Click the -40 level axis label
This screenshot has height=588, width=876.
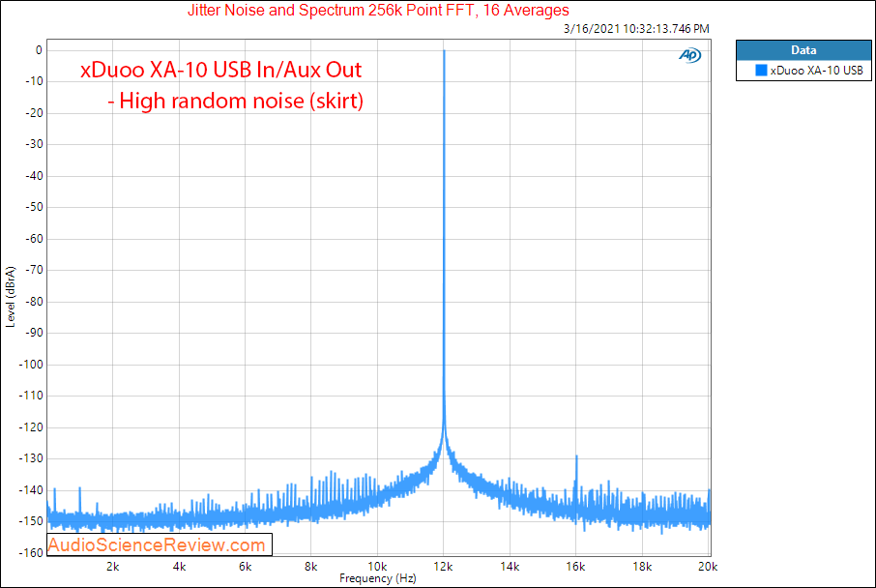tap(34, 176)
